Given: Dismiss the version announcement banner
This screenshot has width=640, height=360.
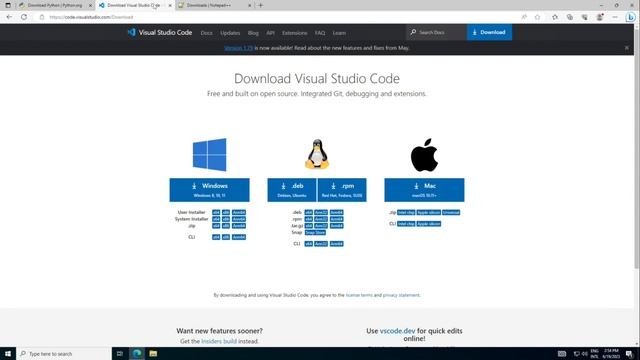Looking at the screenshot, I should click(x=627, y=48).
